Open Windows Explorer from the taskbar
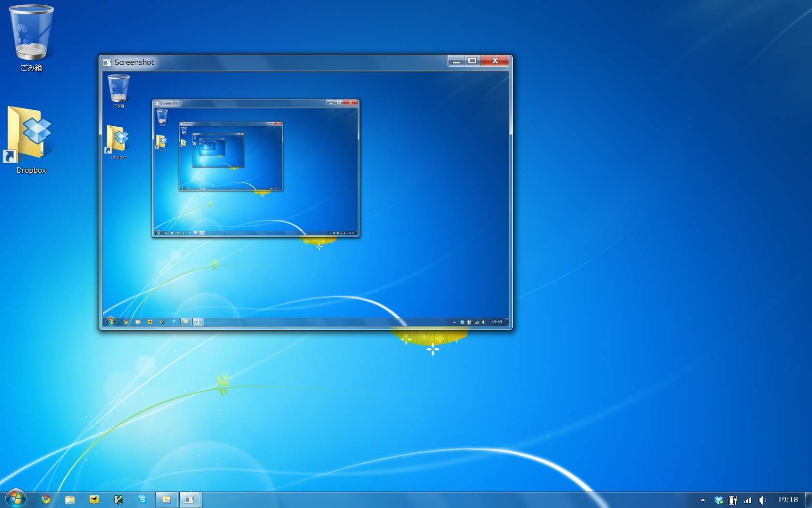Viewport: 812px width, 508px height. coord(70,500)
